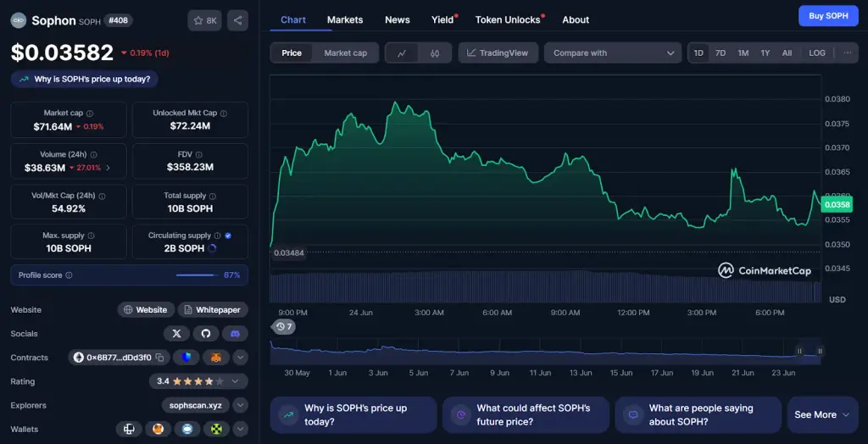Click the Unlocked Mkt Cap info icon
Viewport: 868px width, 444px height.
click(224, 113)
